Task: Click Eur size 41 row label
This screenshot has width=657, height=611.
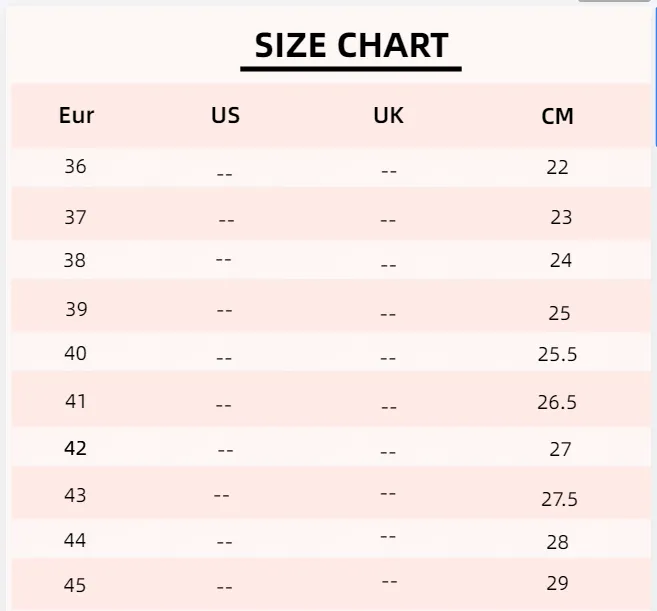Action: tap(76, 402)
